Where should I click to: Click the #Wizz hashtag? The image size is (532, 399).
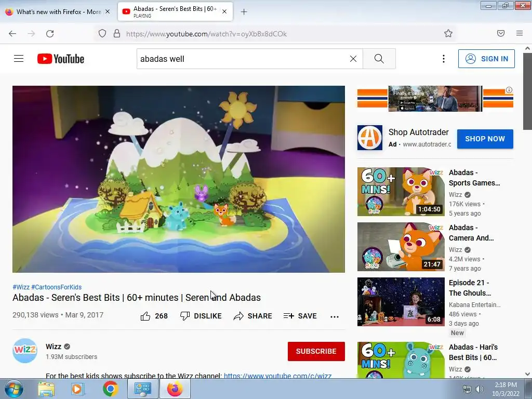21,287
